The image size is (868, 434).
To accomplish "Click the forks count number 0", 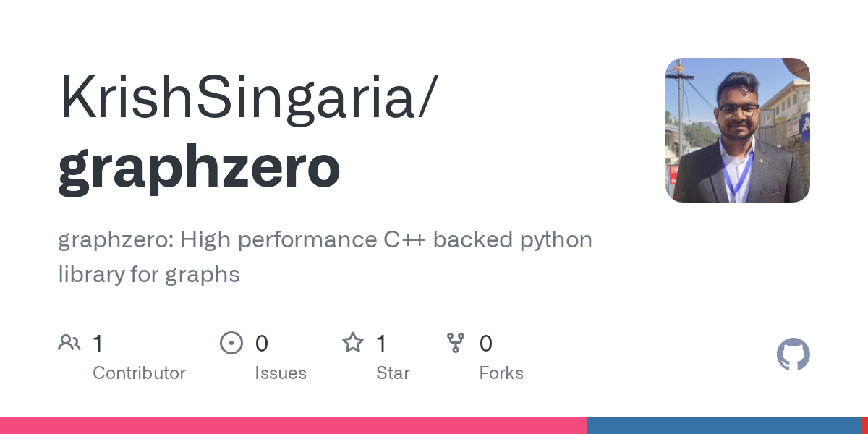I will 486,344.
